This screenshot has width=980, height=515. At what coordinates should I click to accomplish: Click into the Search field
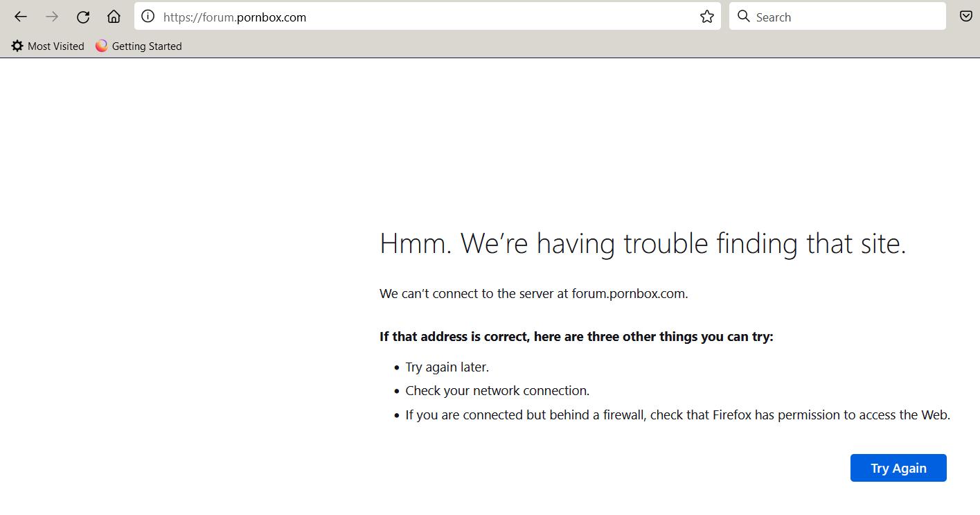click(845, 17)
